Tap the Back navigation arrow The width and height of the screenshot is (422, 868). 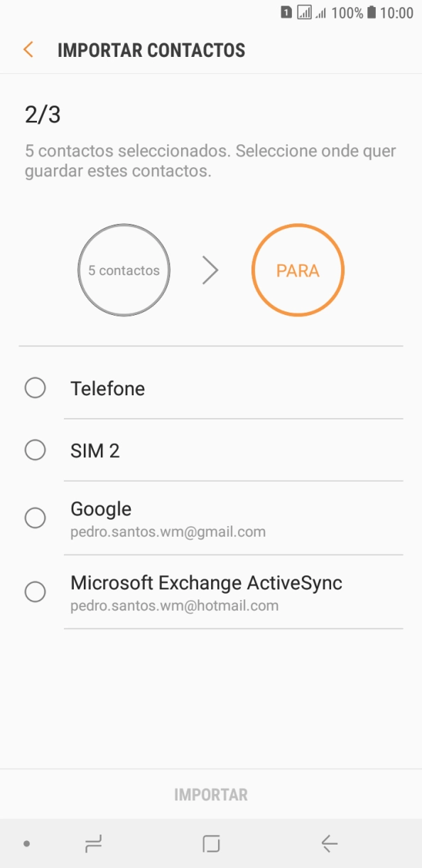[328, 843]
